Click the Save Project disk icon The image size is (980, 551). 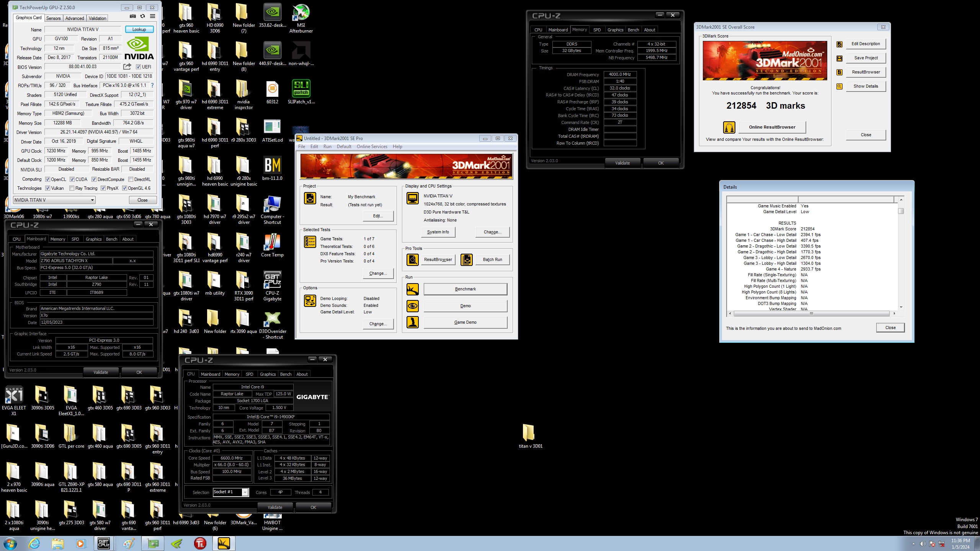click(840, 58)
